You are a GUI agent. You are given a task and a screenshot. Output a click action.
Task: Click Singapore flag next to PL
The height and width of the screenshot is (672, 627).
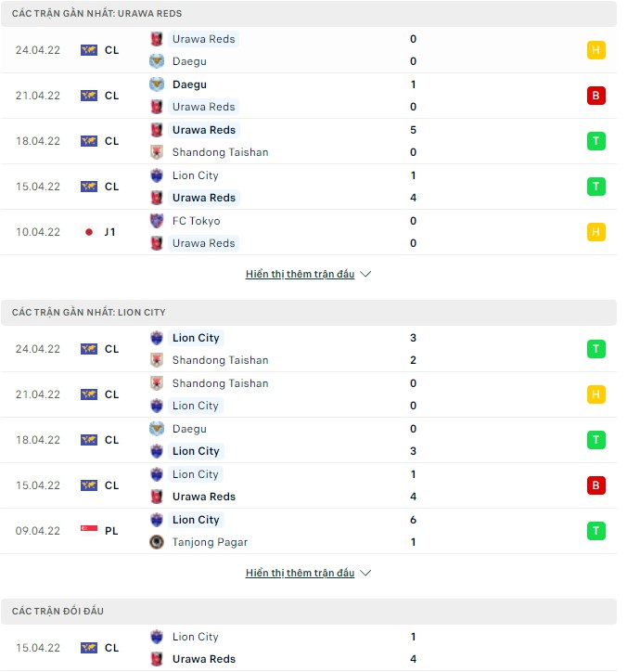point(89,531)
